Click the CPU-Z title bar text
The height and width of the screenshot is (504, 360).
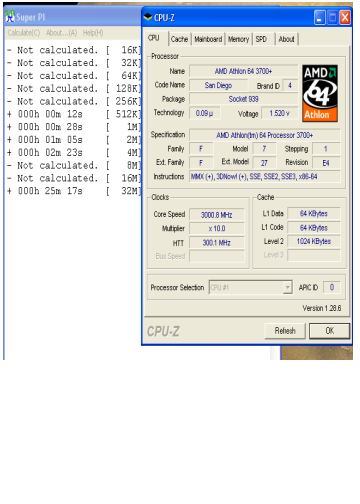[x=164, y=18]
